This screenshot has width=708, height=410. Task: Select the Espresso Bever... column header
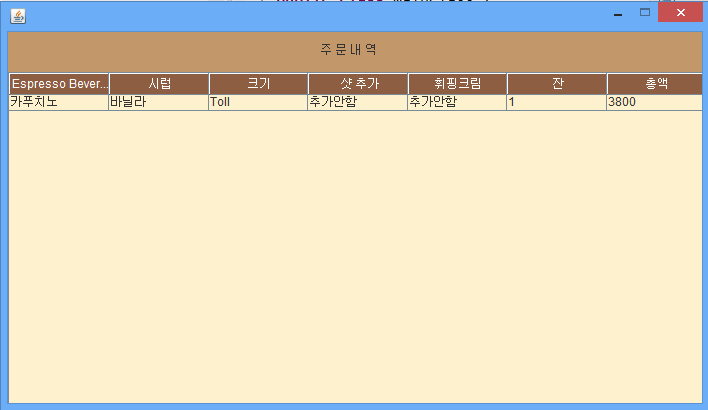click(59, 84)
